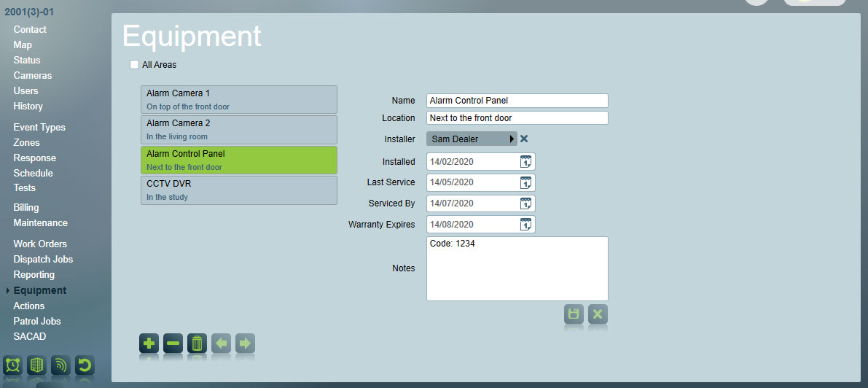Enable the All Areas checkbox

coord(134,64)
